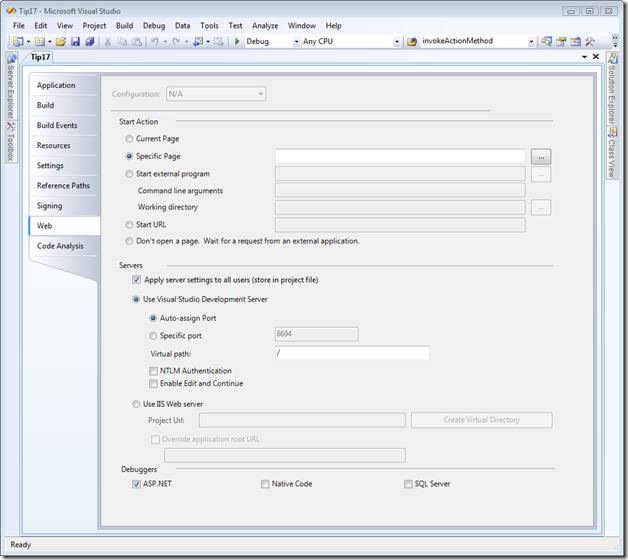The image size is (628, 560).
Task: Click the Save All toolbar icon
Action: pos(90,41)
